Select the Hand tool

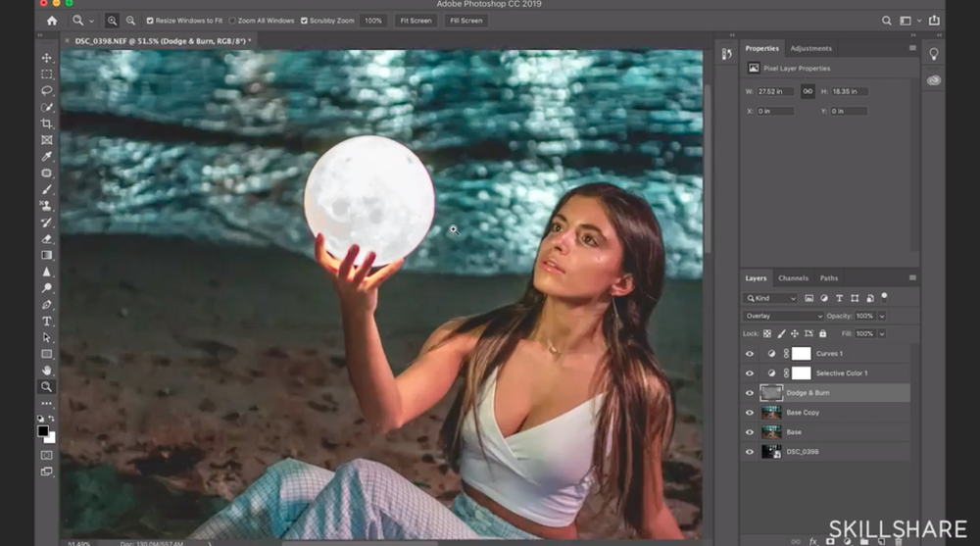(46, 371)
